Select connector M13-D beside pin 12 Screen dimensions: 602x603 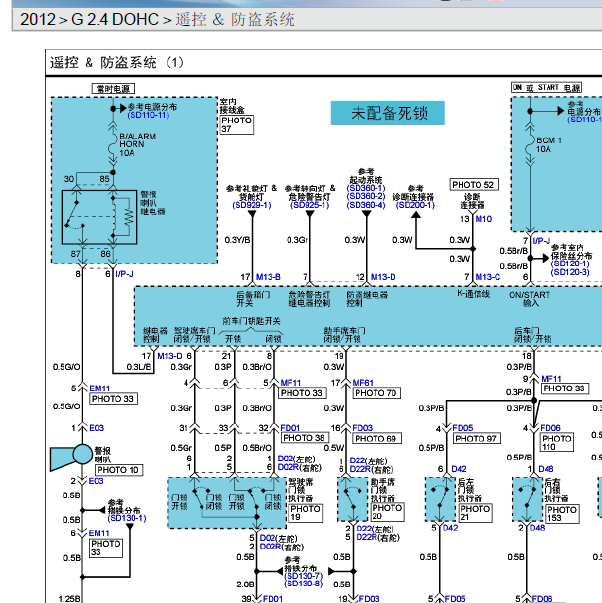(x=383, y=277)
